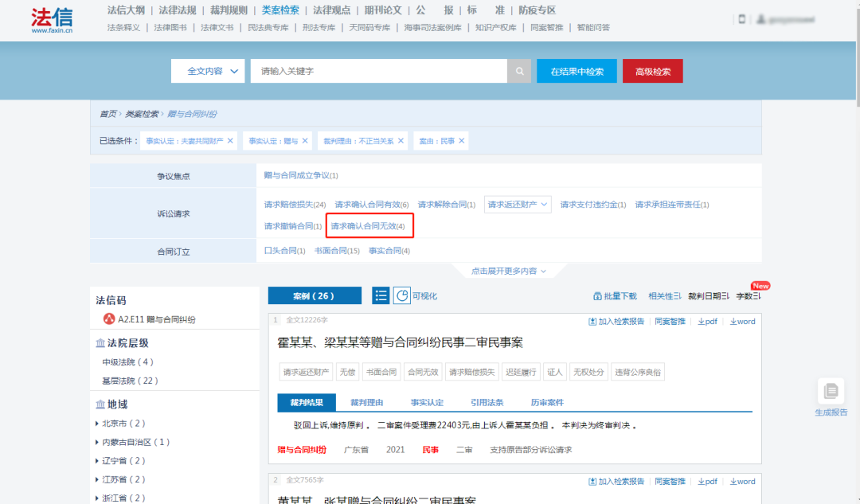Image resolution: width=860 pixels, height=504 pixels.
Task: Switch to the 裁判理由 tab
Action: tap(366, 403)
